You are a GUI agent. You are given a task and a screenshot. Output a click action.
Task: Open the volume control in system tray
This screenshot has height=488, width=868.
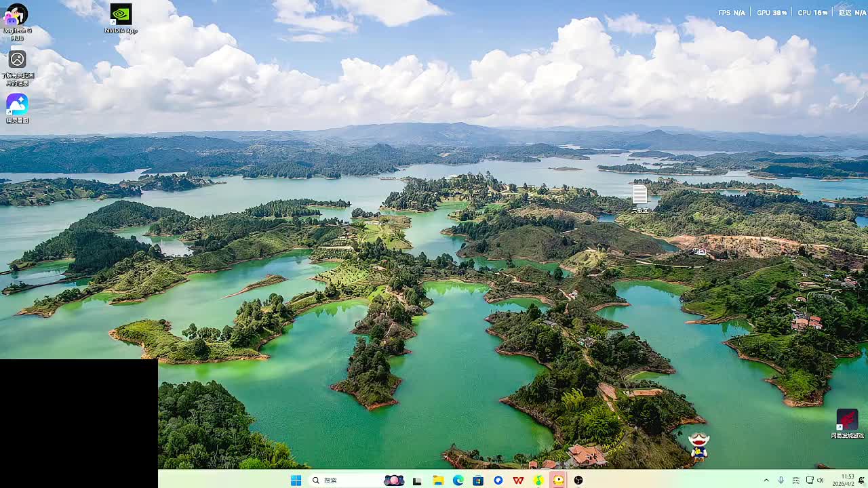[821, 481]
